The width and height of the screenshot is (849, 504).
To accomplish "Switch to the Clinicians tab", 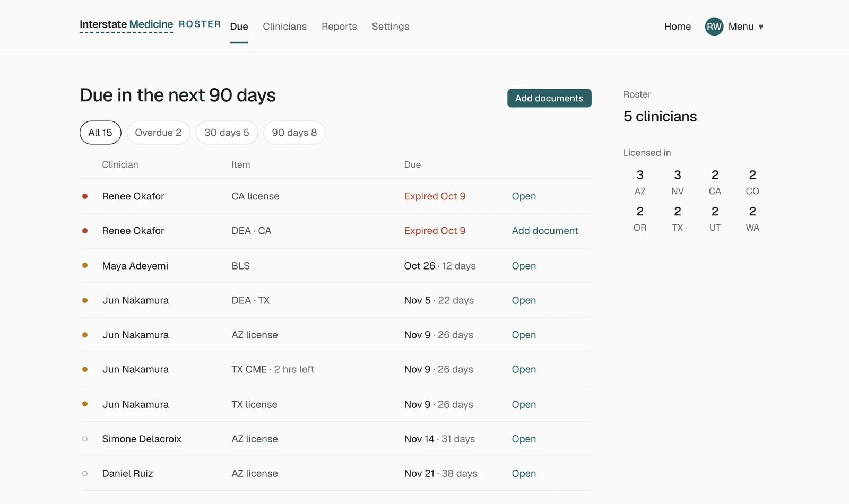I will pos(284,27).
